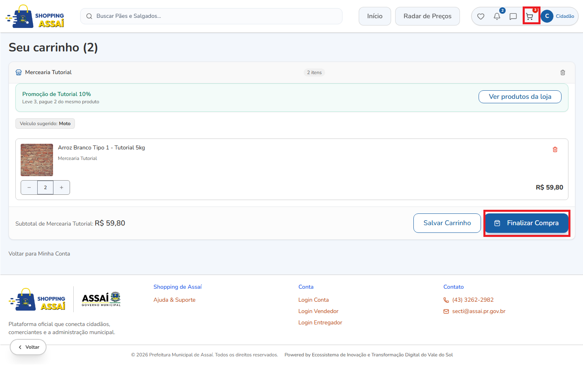Click the quantity field showing 2
Image resolution: width=583 pixels, height=392 pixels.
point(45,187)
